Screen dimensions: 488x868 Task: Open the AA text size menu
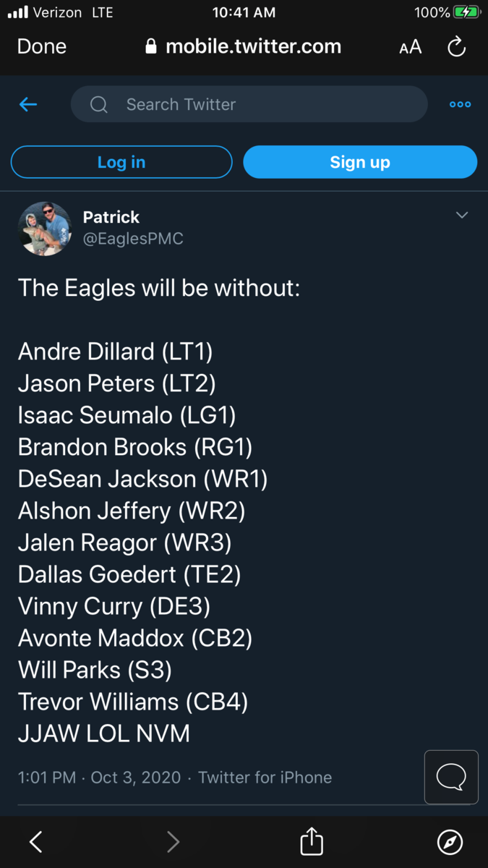(410, 47)
